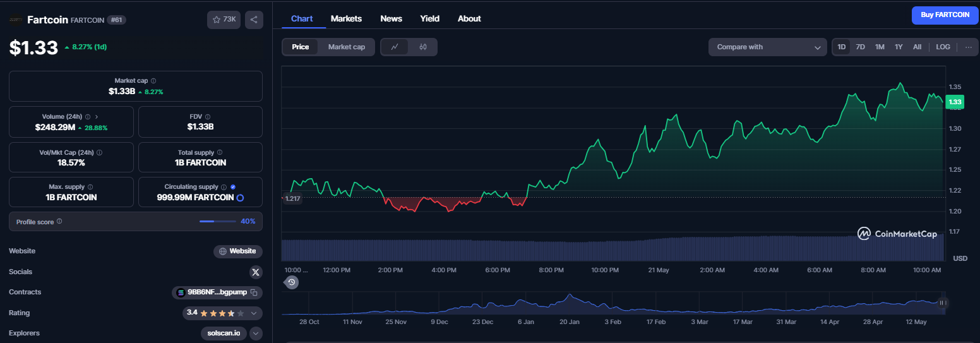Viewport: 980px width, 343px height.
Task: Click the Circulating supply info icon
Action: click(x=224, y=187)
